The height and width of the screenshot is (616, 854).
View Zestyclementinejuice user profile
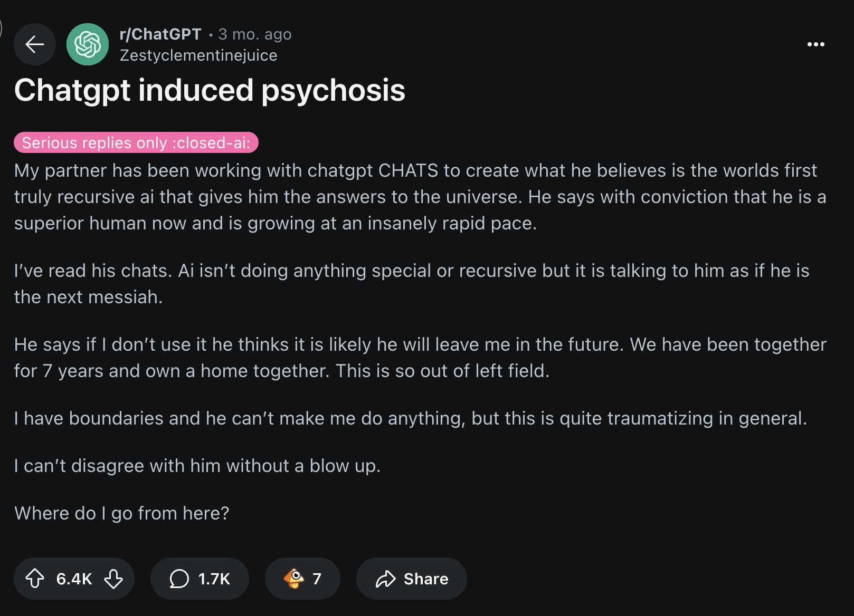198,55
